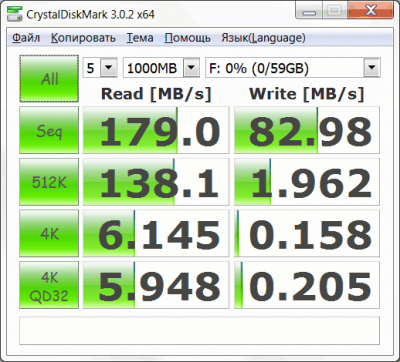Click the empty comment field at bottom
400x362 pixels.
coord(199,331)
